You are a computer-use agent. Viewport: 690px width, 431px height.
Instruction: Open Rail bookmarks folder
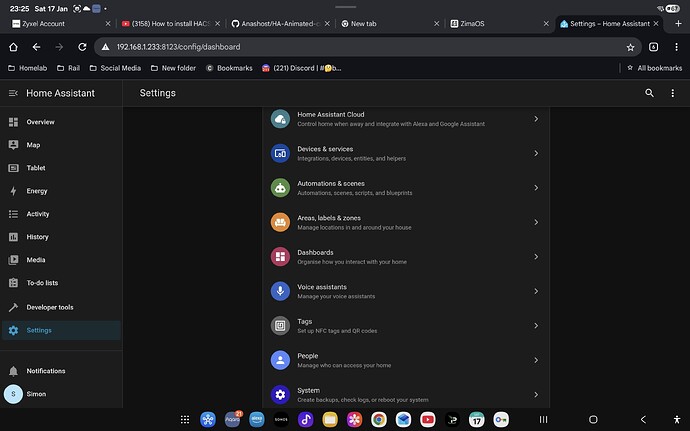pyautogui.click(x=69, y=68)
